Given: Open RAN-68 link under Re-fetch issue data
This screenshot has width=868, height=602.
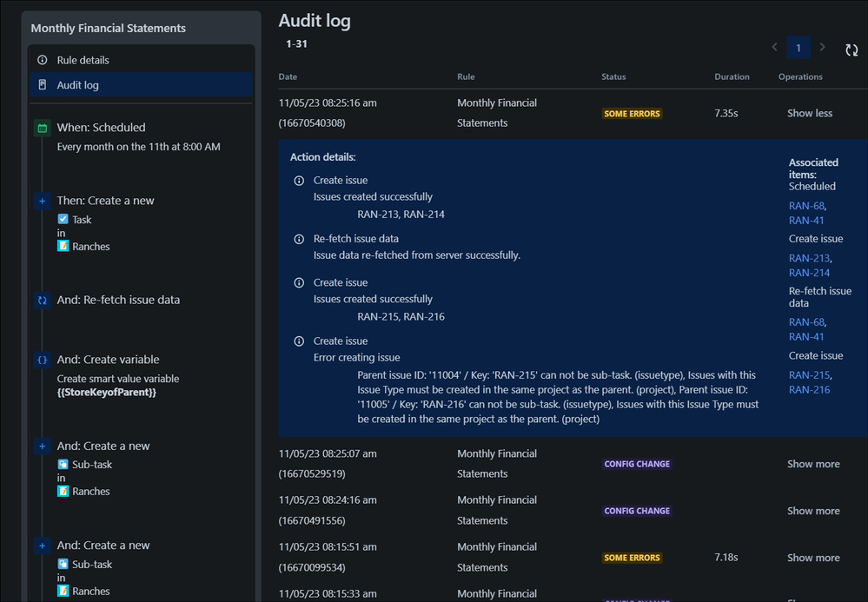Looking at the screenshot, I should tap(806, 322).
